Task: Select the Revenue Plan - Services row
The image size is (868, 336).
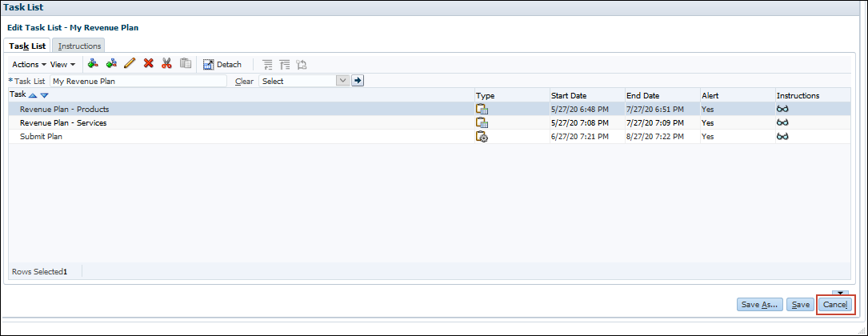Action: [430, 123]
